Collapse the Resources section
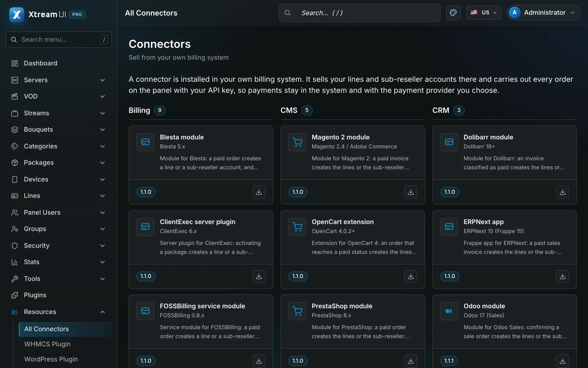The image size is (588, 368). tap(59, 312)
